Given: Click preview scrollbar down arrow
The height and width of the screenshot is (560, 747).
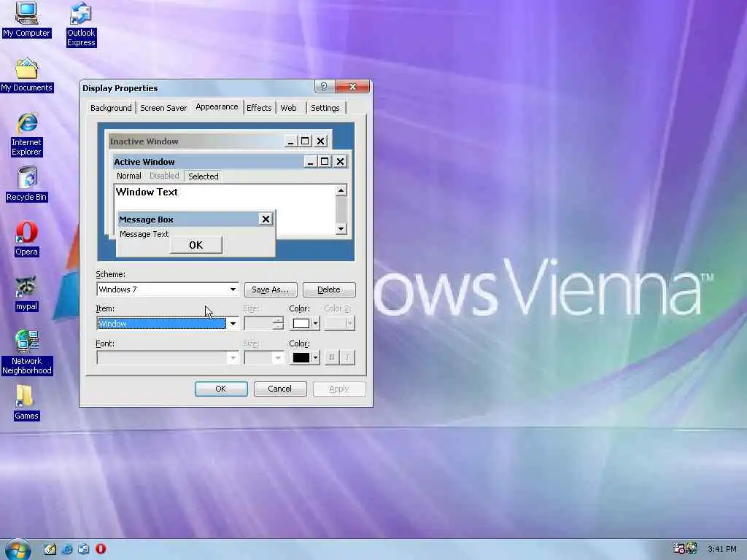Looking at the screenshot, I should [x=341, y=229].
